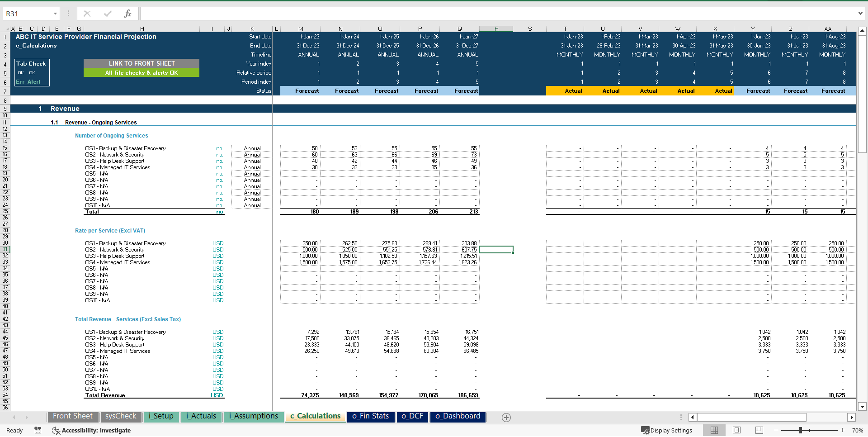Click the horizontal scrollbar thumb
The width and height of the screenshot is (868, 437).
pyautogui.click(x=752, y=417)
